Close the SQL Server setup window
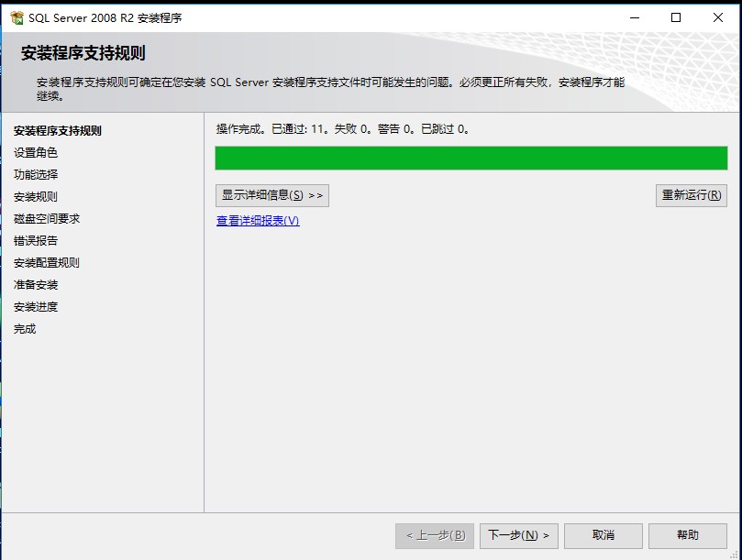 (x=718, y=17)
